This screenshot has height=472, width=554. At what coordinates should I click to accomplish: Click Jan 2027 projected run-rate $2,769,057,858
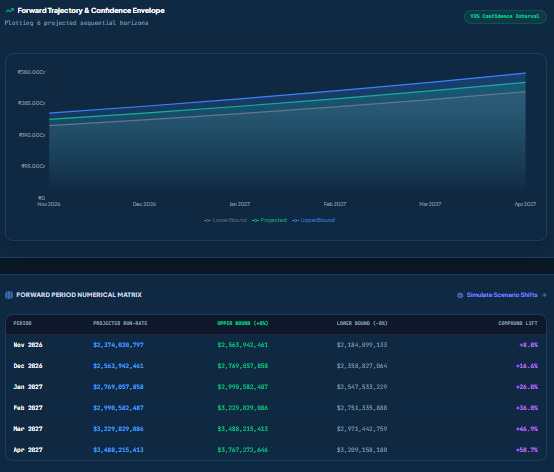(118, 387)
